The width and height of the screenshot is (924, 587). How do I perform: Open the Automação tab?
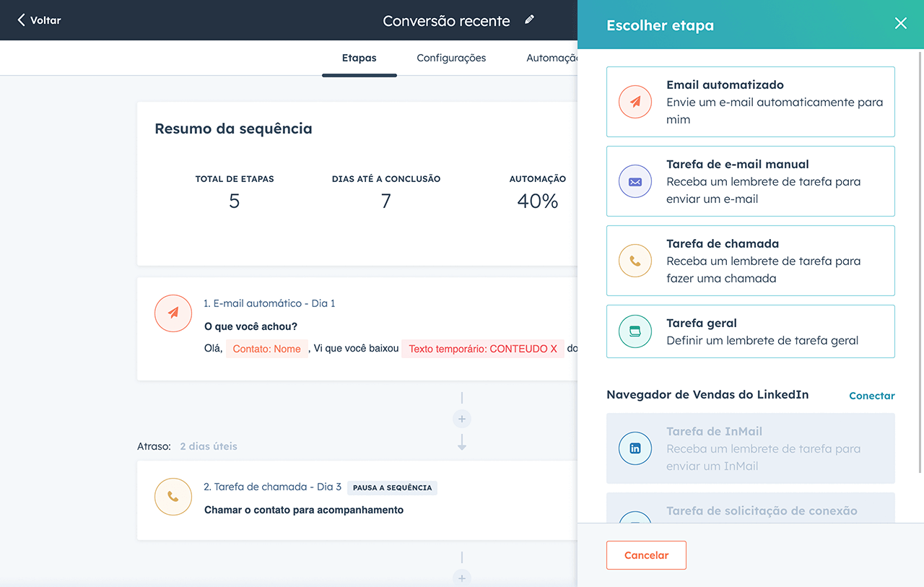(x=552, y=58)
